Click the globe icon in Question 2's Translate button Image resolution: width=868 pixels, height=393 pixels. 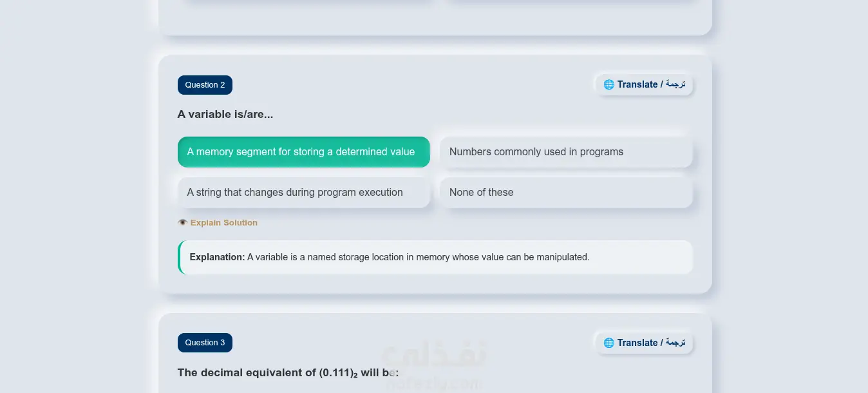[x=609, y=84]
